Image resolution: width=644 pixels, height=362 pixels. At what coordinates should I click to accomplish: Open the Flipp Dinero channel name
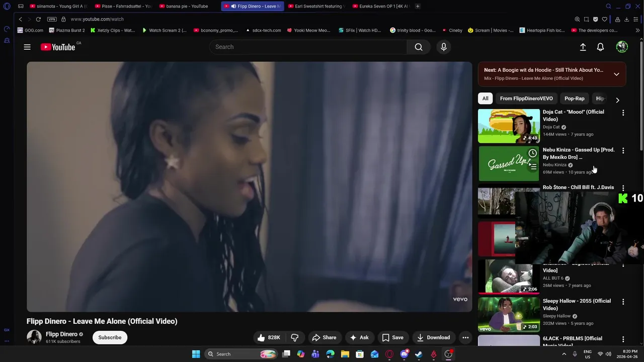click(x=61, y=334)
